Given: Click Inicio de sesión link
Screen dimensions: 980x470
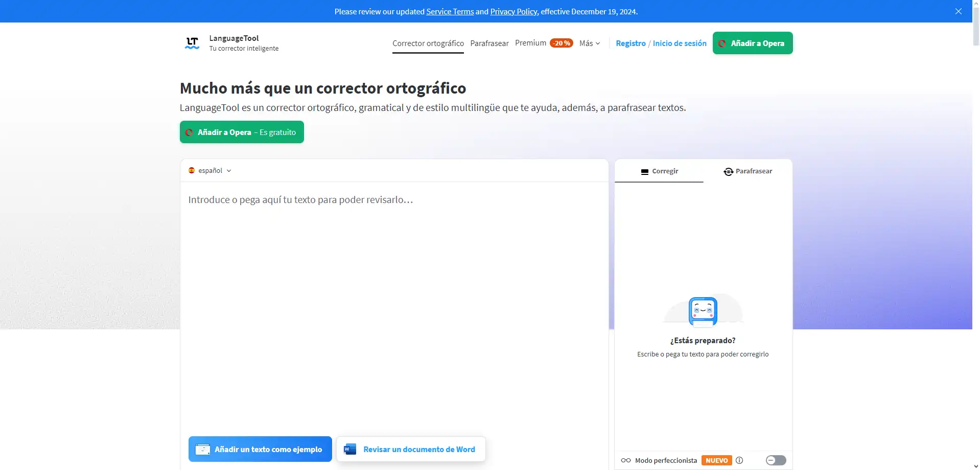Looking at the screenshot, I should pyautogui.click(x=680, y=43).
